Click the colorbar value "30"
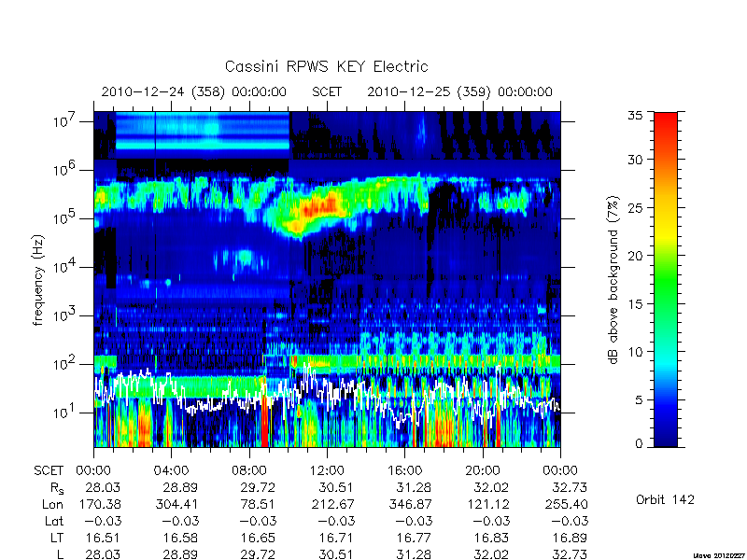This screenshot has height=560, width=747. tap(635, 160)
